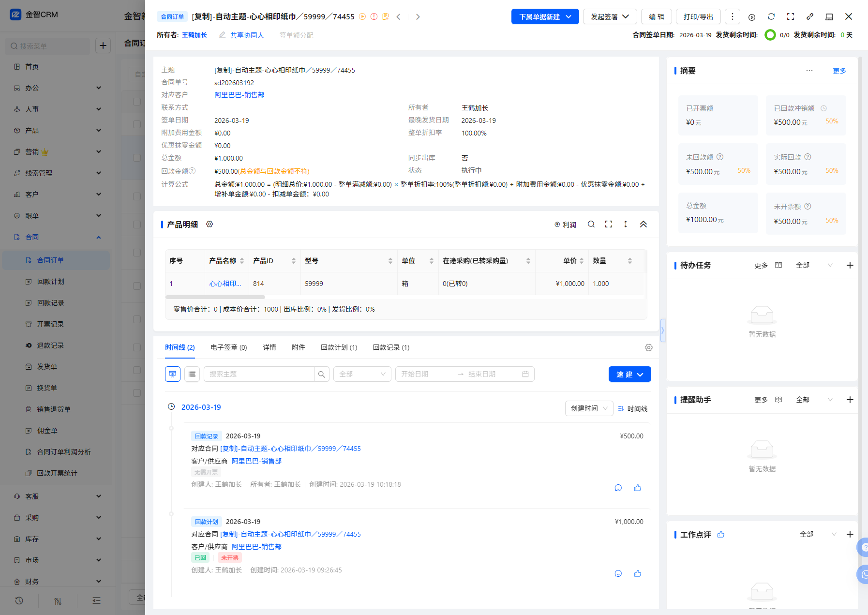Screen dimensions: 868x615
Task: Expand the 发起签署 dropdown
Action: [x=610, y=17]
